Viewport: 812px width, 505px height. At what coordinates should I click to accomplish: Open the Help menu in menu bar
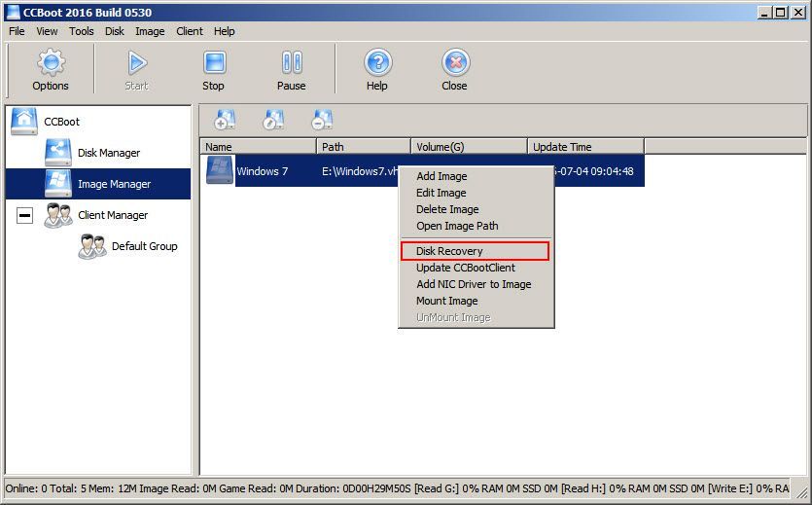pyautogui.click(x=225, y=31)
